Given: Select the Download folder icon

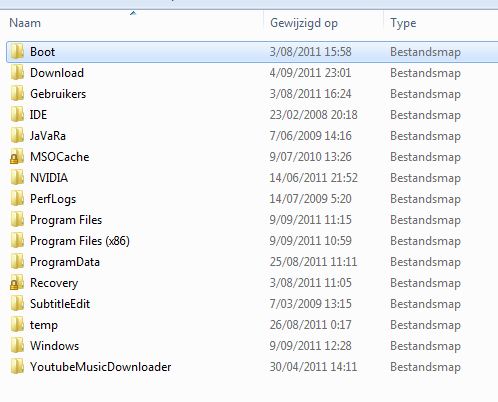Looking at the screenshot, I should pos(17,73).
